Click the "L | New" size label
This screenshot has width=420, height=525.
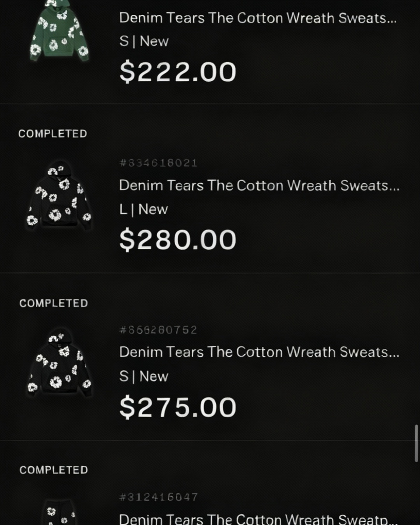pyautogui.click(x=143, y=209)
